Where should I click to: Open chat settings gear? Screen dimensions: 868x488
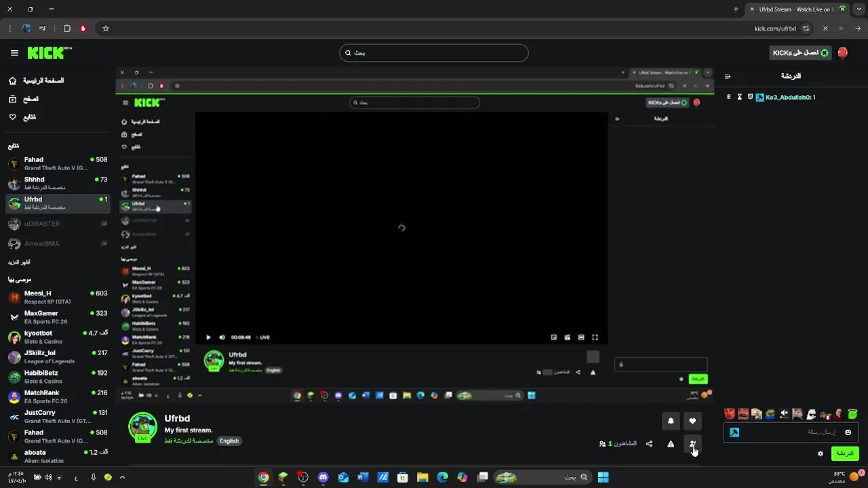coord(821,453)
